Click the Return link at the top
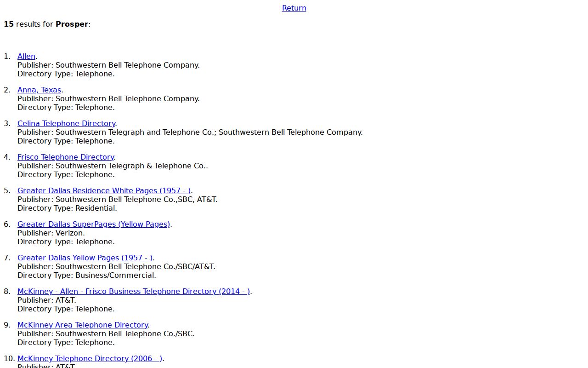The width and height of the screenshot is (588, 368). pyautogui.click(x=294, y=8)
